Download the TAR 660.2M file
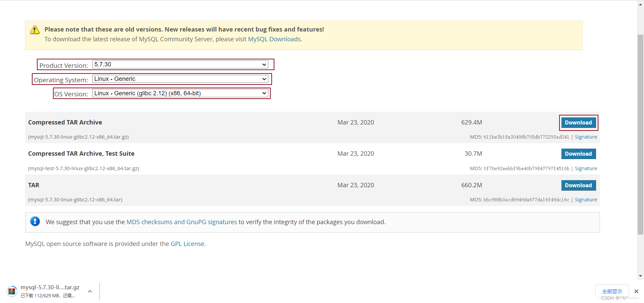The width and height of the screenshot is (644, 303). pos(578,185)
